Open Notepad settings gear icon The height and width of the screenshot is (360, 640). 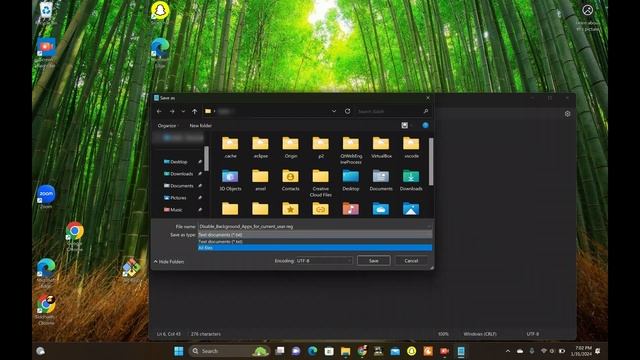567,114
